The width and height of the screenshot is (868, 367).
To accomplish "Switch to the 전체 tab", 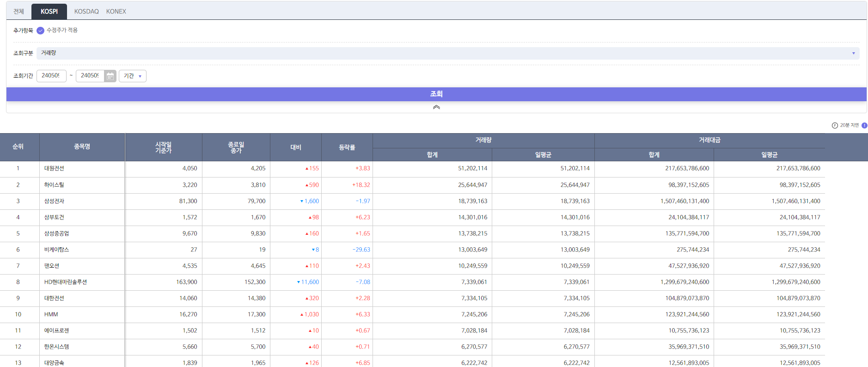I will tap(18, 12).
